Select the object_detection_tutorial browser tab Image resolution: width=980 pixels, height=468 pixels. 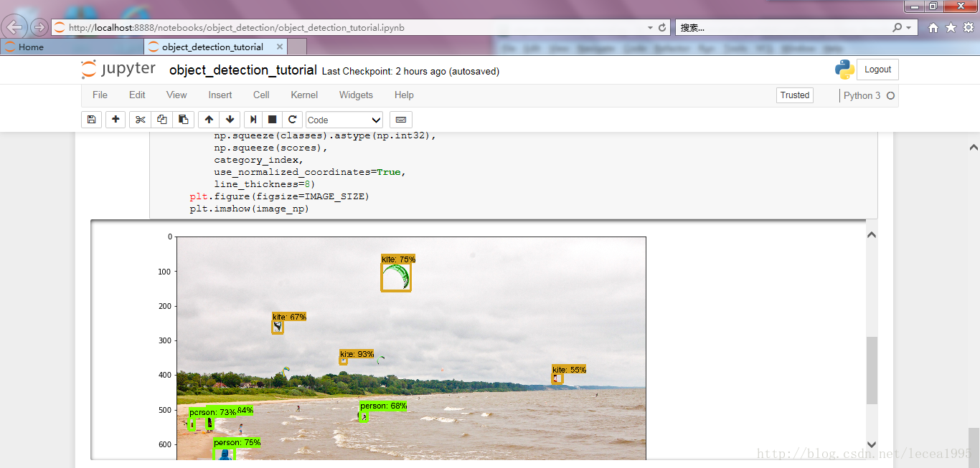[212, 47]
